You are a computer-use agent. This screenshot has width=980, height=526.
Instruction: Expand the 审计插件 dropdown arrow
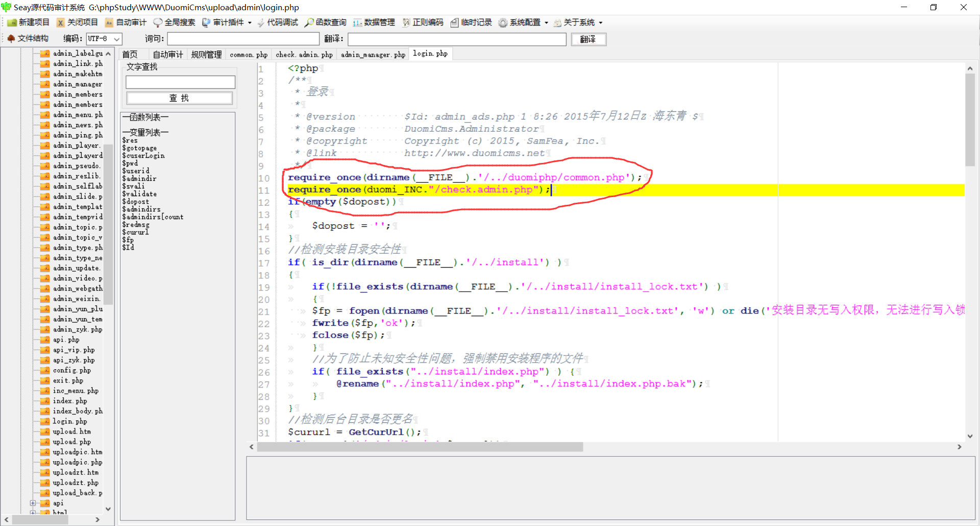(x=250, y=22)
